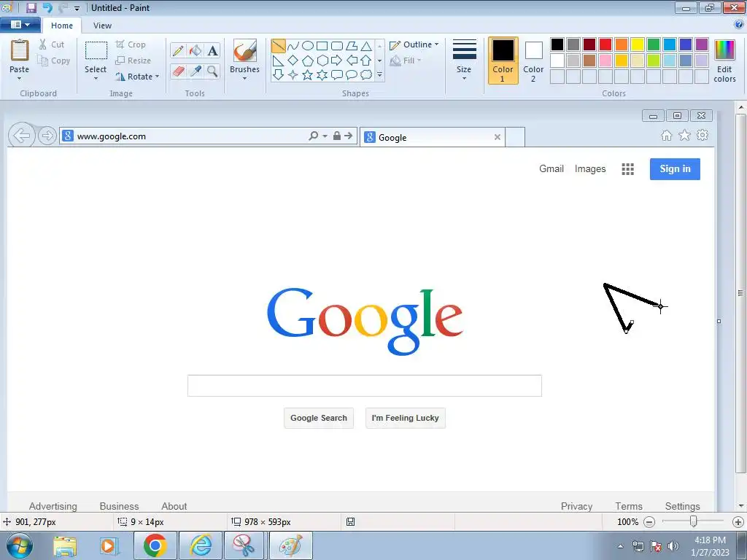
Task: Click the zoom out minus button
Action: click(649, 522)
